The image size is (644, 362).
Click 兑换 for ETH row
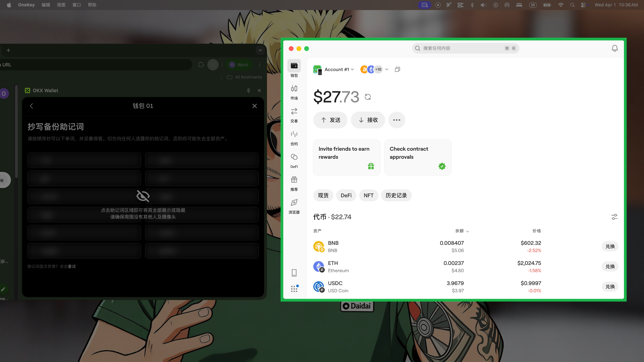coord(610,267)
